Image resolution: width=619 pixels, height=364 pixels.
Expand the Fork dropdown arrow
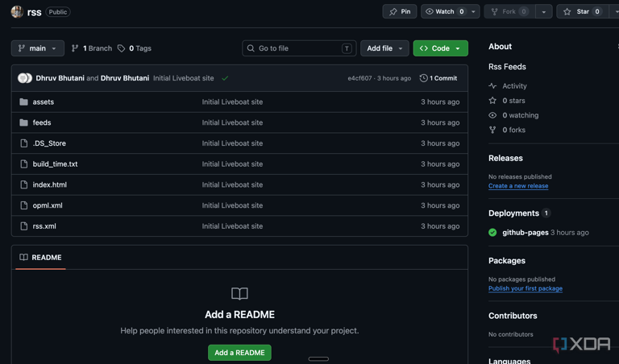pos(543,12)
